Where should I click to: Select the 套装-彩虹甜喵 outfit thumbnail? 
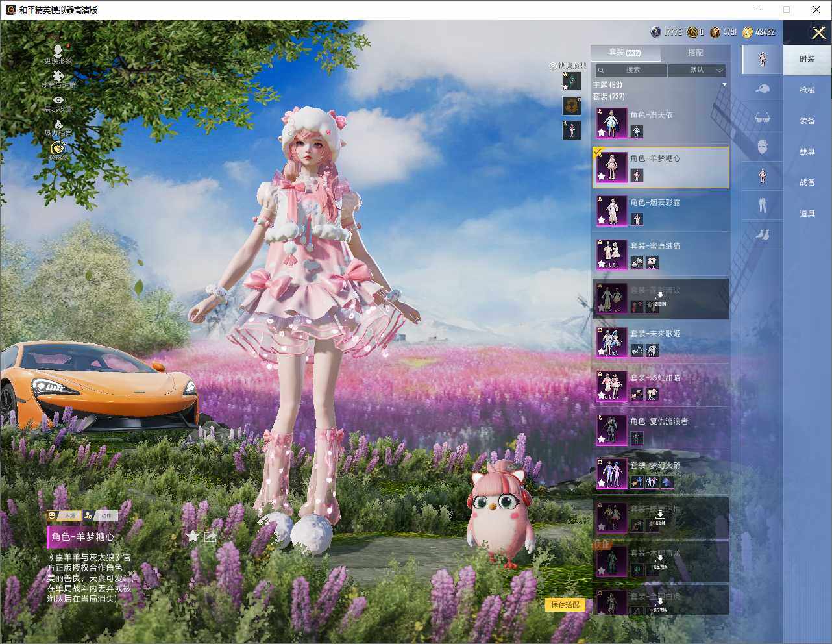point(611,386)
